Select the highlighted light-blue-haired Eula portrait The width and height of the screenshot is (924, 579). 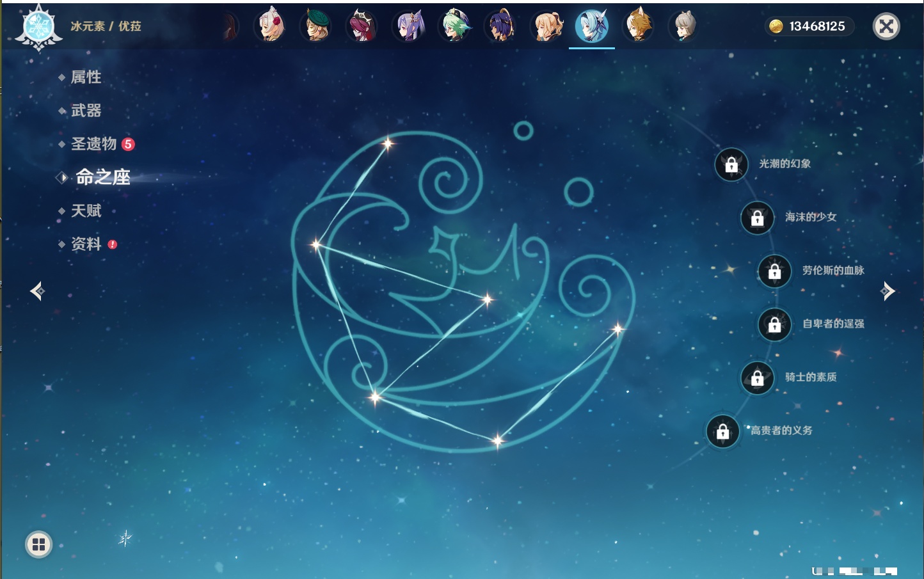[592, 26]
